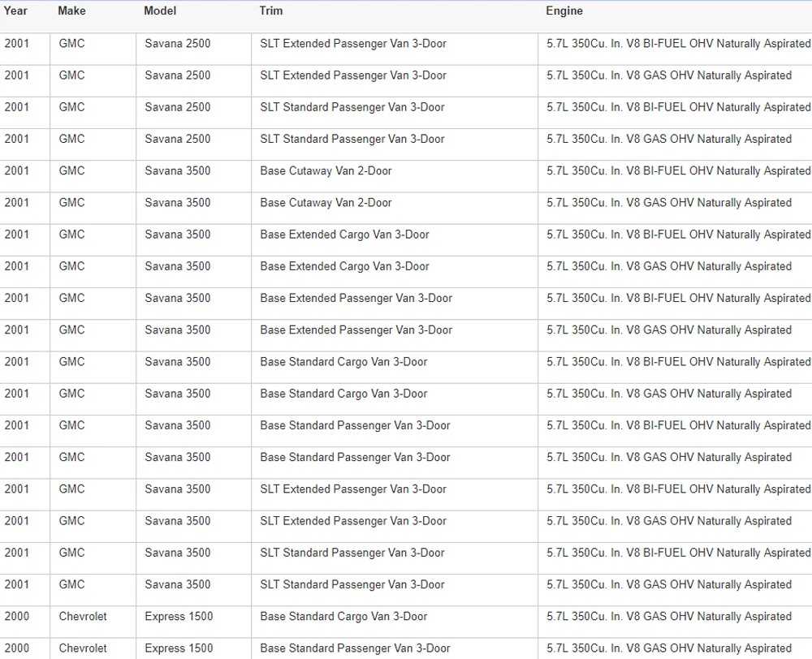
Task: Click year 2000 in Express 1500 Passenger Van row
Action: coord(16,648)
